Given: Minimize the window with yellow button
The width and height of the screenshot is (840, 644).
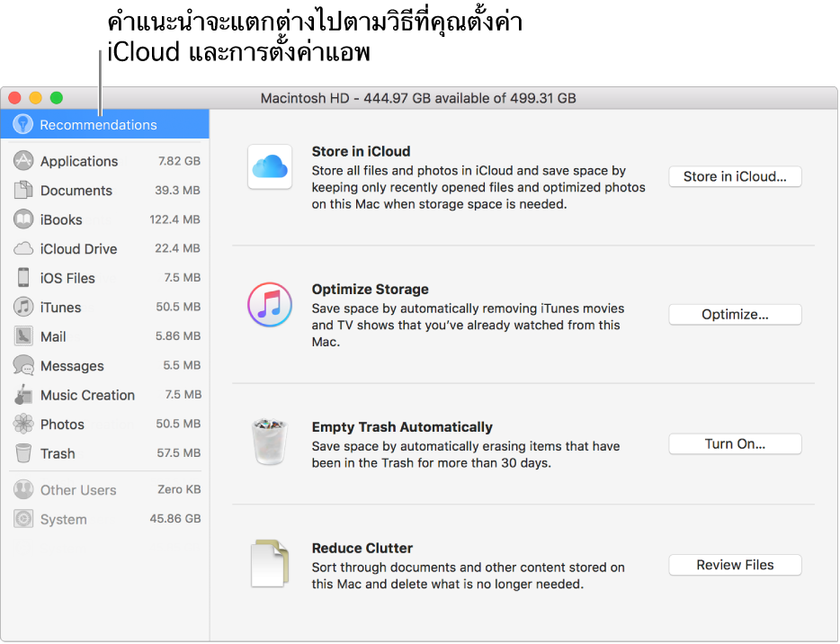Looking at the screenshot, I should (35, 98).
